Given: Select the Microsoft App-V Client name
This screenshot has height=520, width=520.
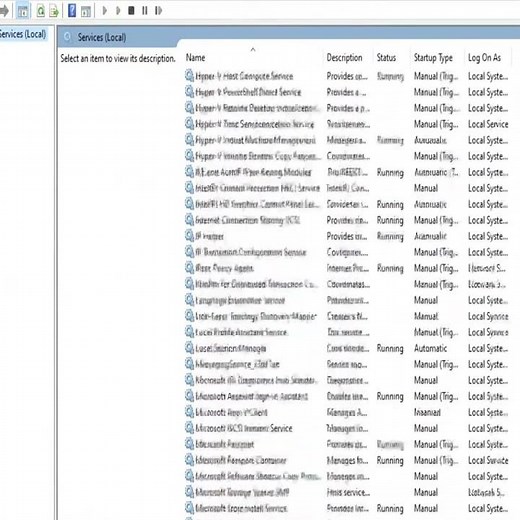Looking at the screenshot, I should [231, 412].
